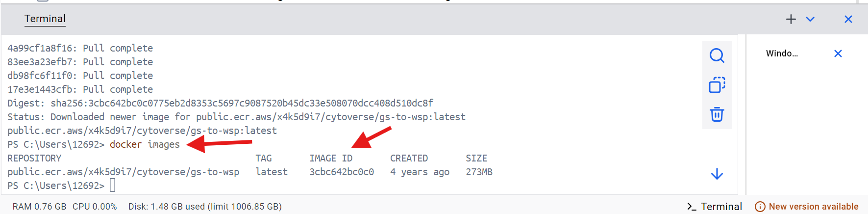The height and width of the screenshot is (214, 868).
Task: Open the terminal session dropdown chevron
Action: (810, 19)
